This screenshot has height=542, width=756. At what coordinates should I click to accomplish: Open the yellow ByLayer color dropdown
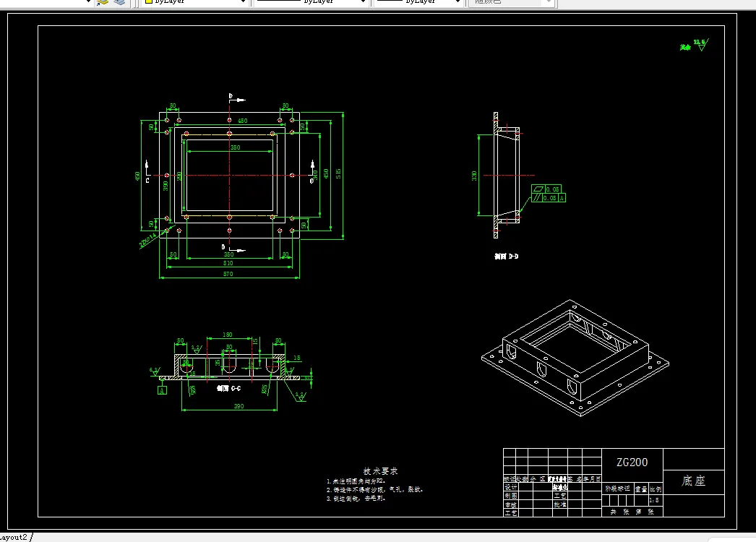pos(244,2)
